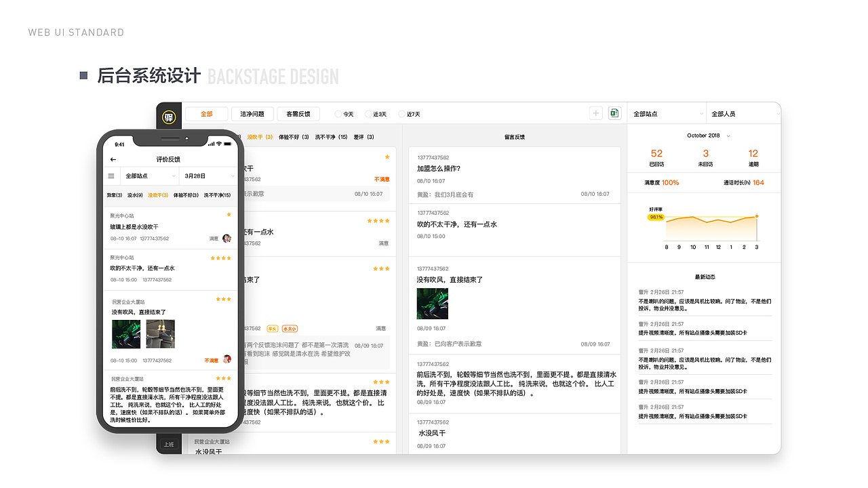Switch to the 客需反馈 tab
This screenshot has height=488, width=868.
298,114
